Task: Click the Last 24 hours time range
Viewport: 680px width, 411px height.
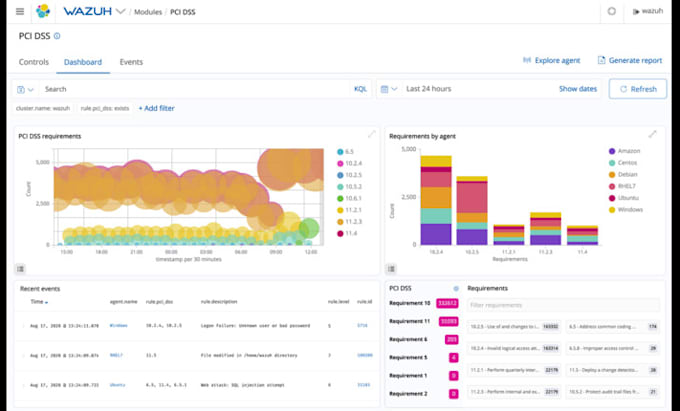Action: pos(428,89)
